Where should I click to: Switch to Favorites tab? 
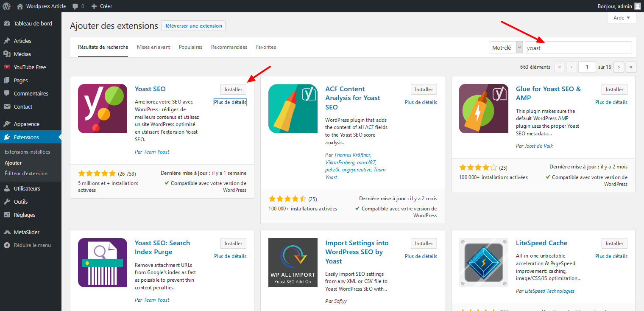pos(266,47)
